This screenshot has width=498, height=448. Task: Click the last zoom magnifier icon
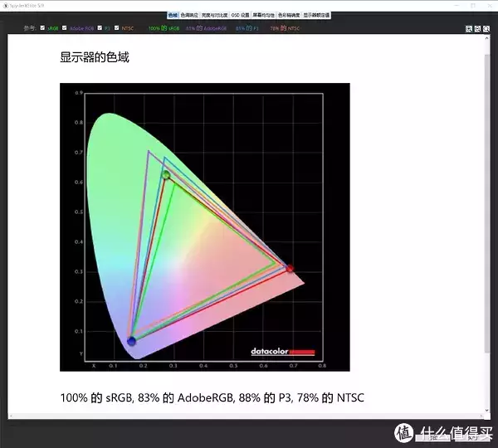point(486,29)
